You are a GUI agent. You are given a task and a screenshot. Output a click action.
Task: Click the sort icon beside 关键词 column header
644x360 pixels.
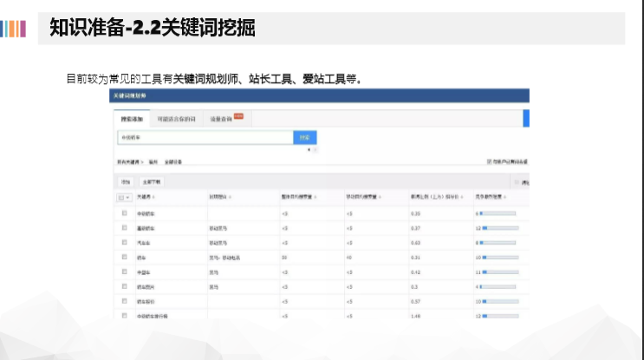(155, 198)
